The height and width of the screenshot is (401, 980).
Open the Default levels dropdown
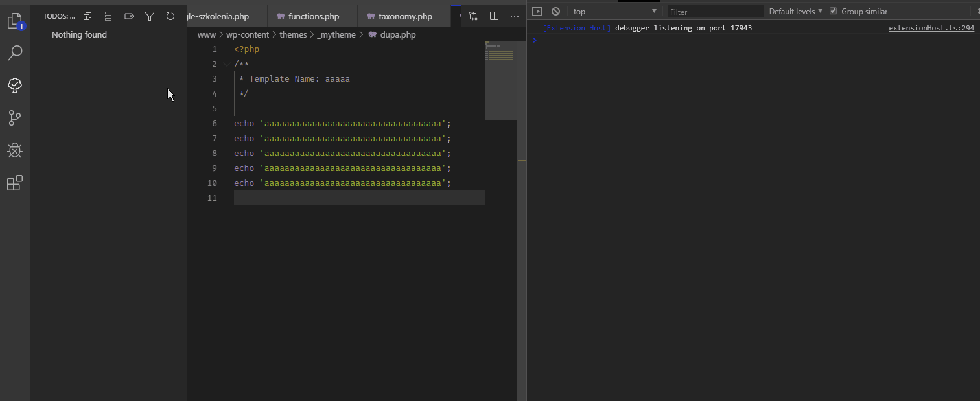click(x=795, y=12)
